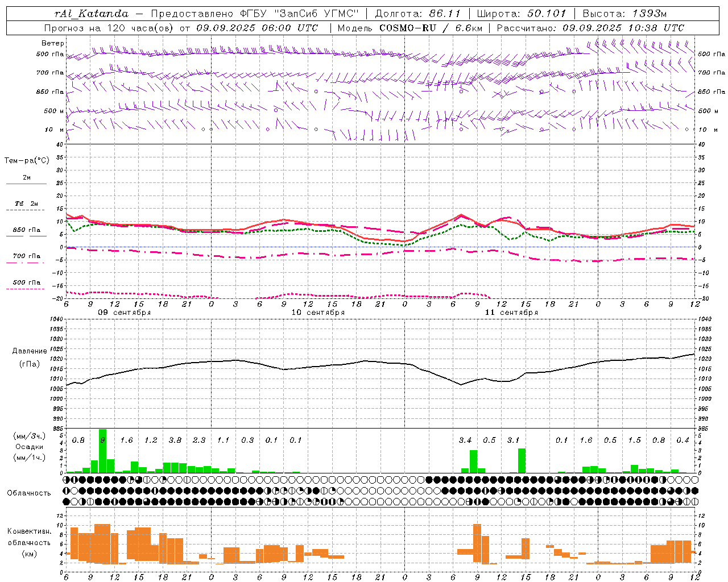Click the solid red 2м legend line
This screenshot has width=728, height=582.
coord(26,184)
